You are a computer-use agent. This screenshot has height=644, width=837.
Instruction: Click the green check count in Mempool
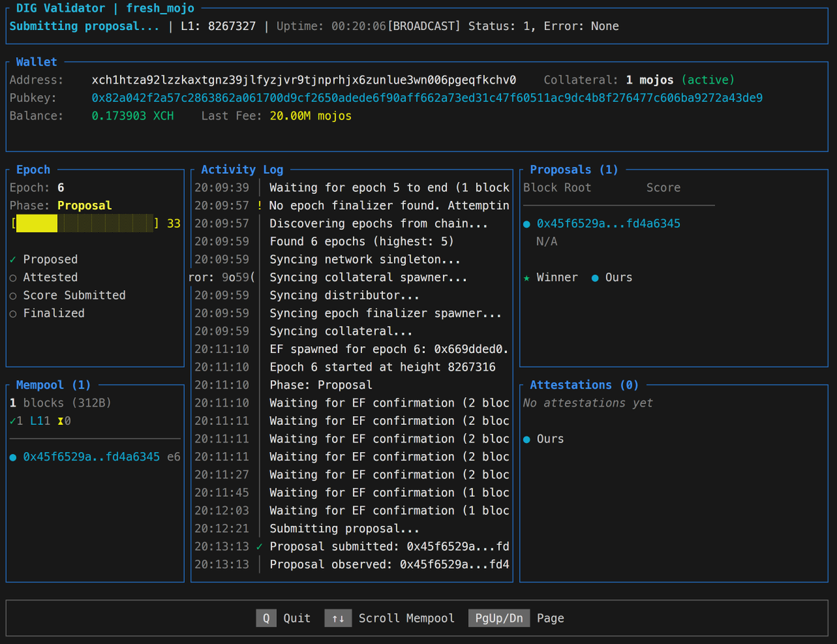point(16,421)
